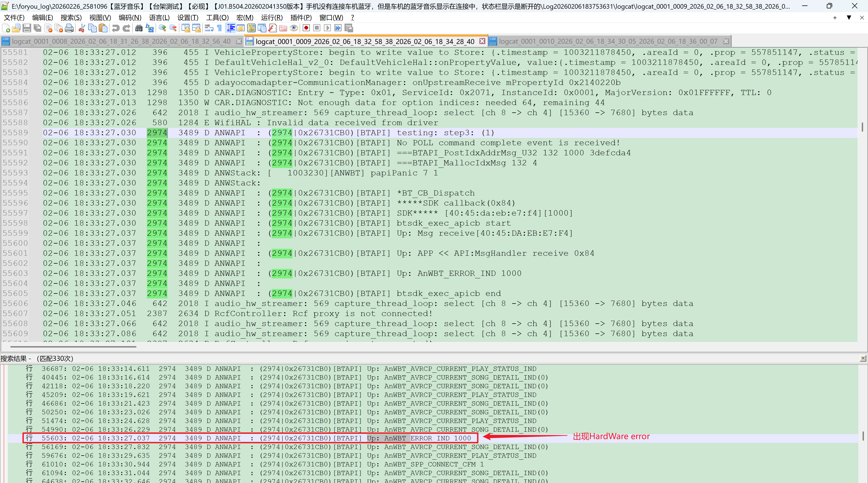Open the 插件(P) plugins menu
Viewport: 868px width, 483px height.
[x=301, y=18]
